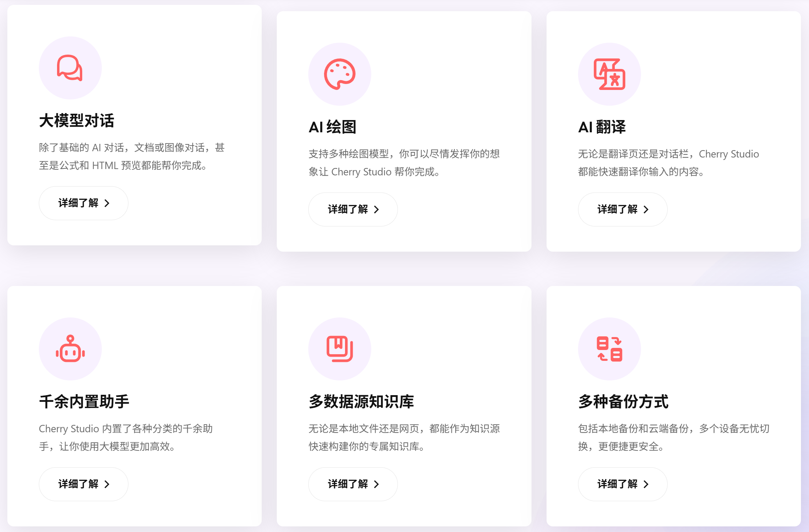The height and width of the screenshot is (532, 809).
Task: Click the 千余内置助手 card heading
Action: [x=84, y=401]
